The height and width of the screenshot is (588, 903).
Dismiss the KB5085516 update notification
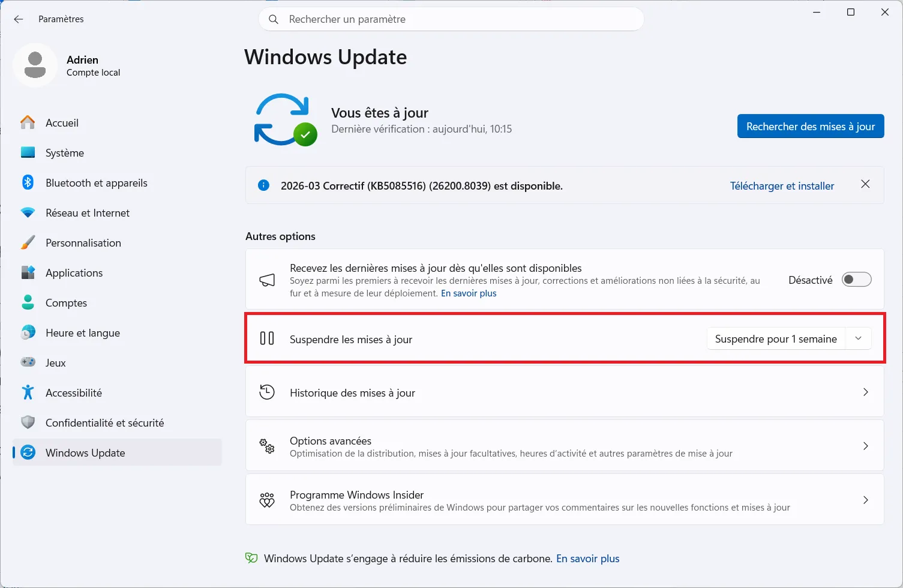click(865, 184)
